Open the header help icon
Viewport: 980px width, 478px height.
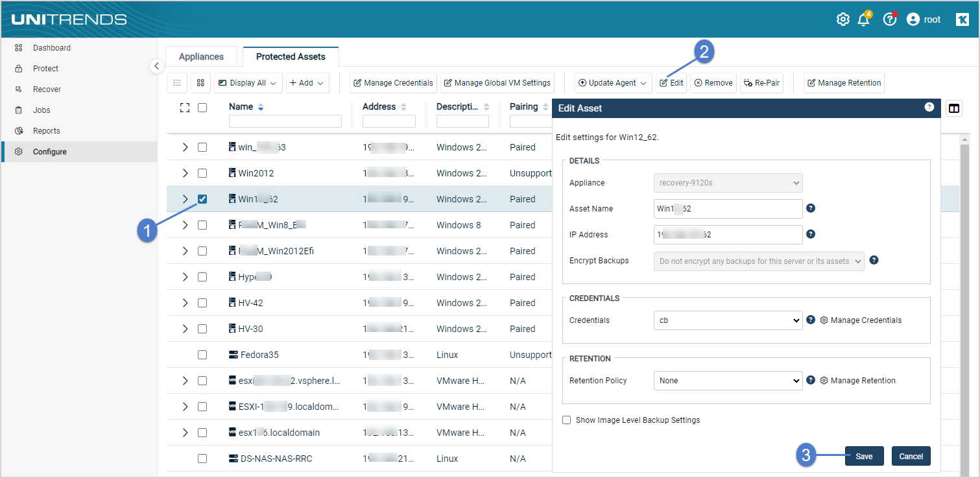890,19
